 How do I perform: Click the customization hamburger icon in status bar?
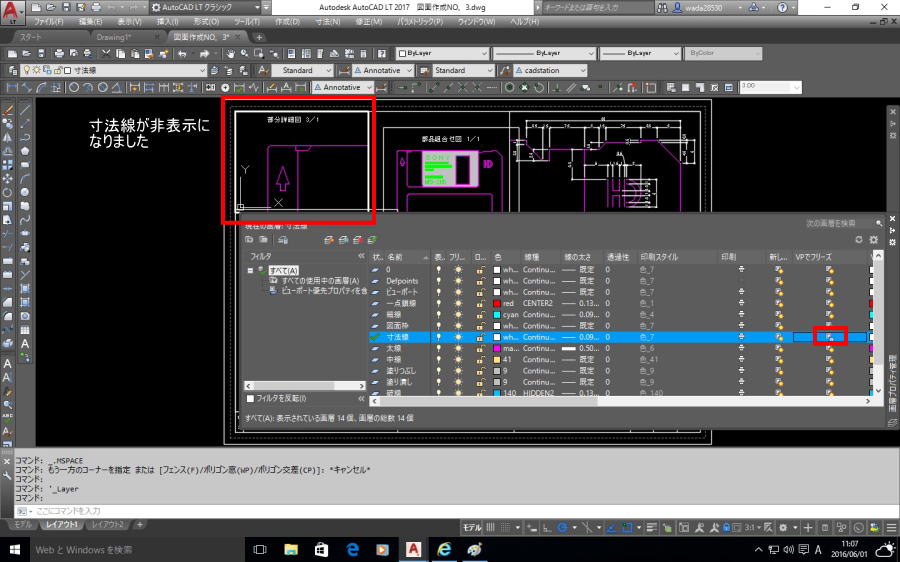pyautogui.click(x=891, y=527)
